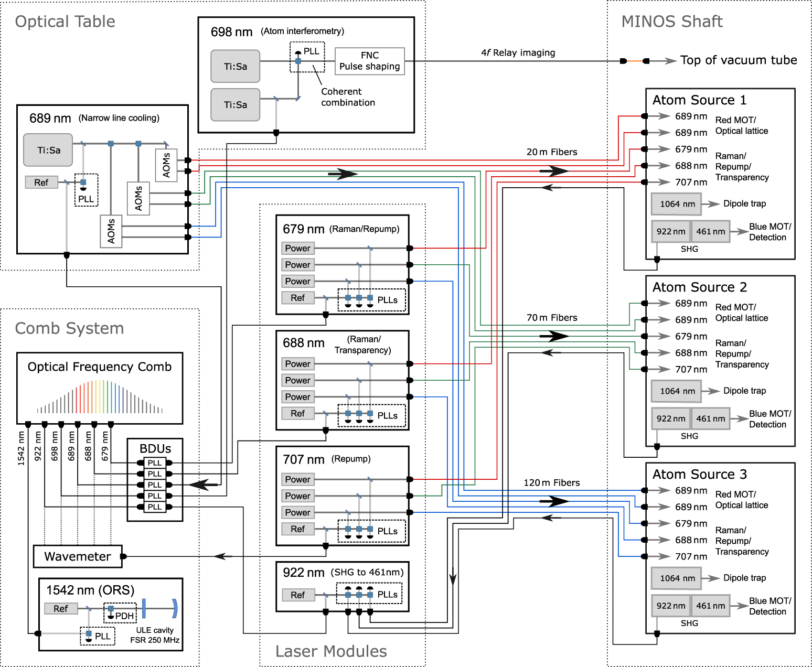Select the 20 m Fibers label
812x667 pixels.
point(552,152)
